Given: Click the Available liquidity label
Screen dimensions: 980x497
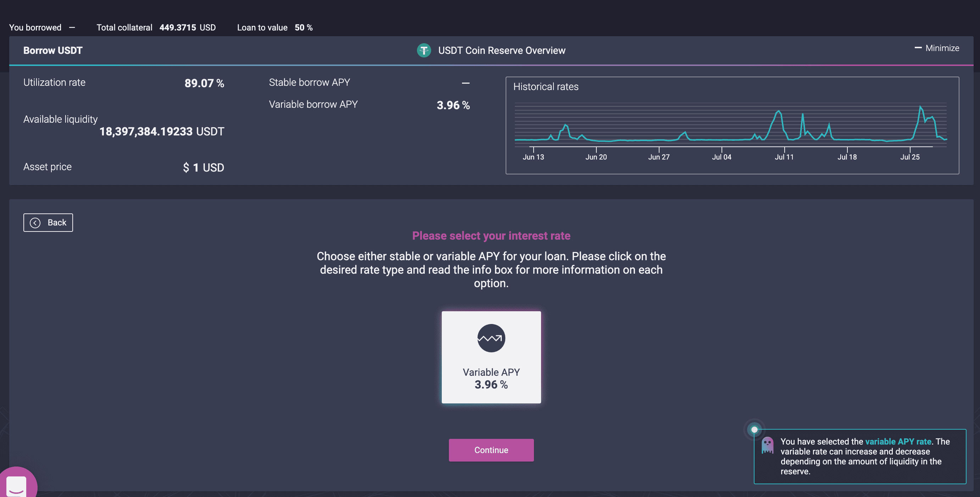Looking at the screenshot, I should pos(61,119).
